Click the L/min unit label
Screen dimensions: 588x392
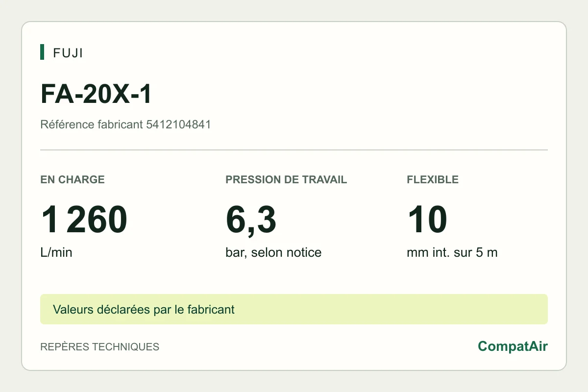coord(56,253)
